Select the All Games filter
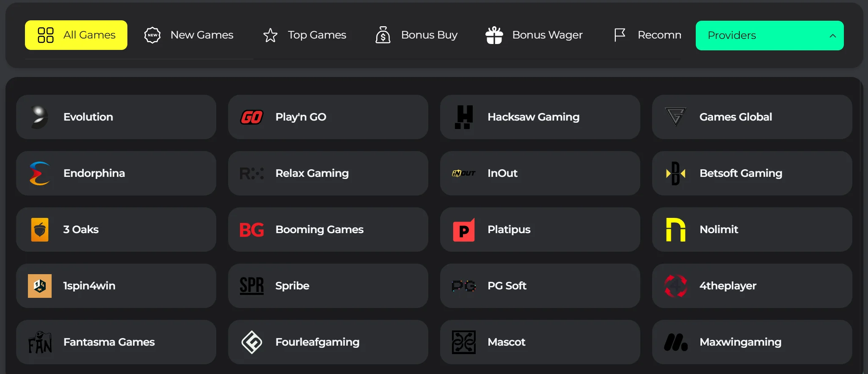Image resolution: width=868 pixels, height=374 pixels. point(76,35)
